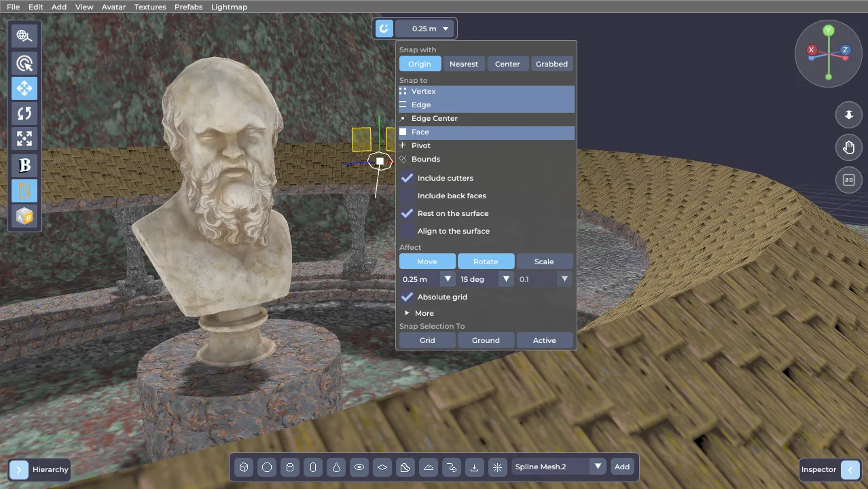Toggle Bounds snap target
Image resolution: width=868 pixels, height=489 pixels.
coord(486,160)
